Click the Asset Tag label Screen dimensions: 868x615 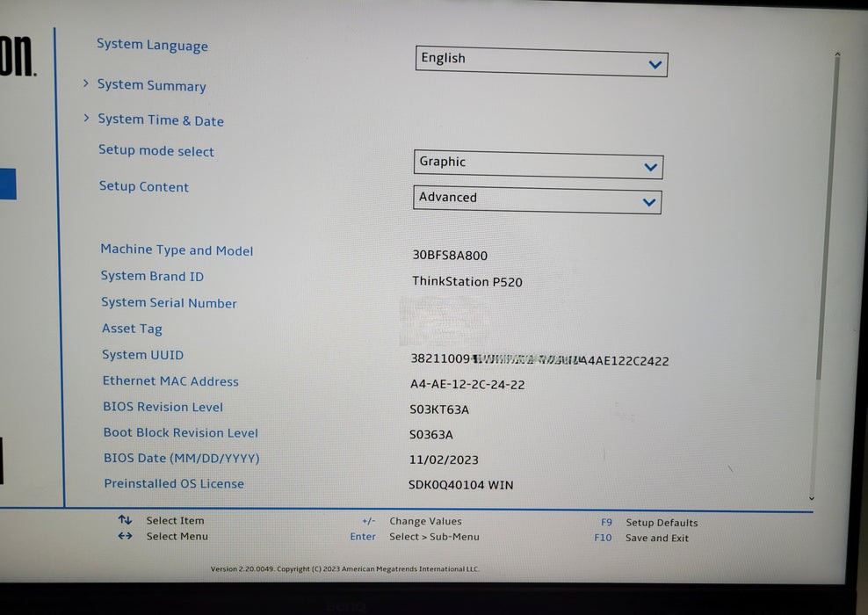[x=132, y=329]
